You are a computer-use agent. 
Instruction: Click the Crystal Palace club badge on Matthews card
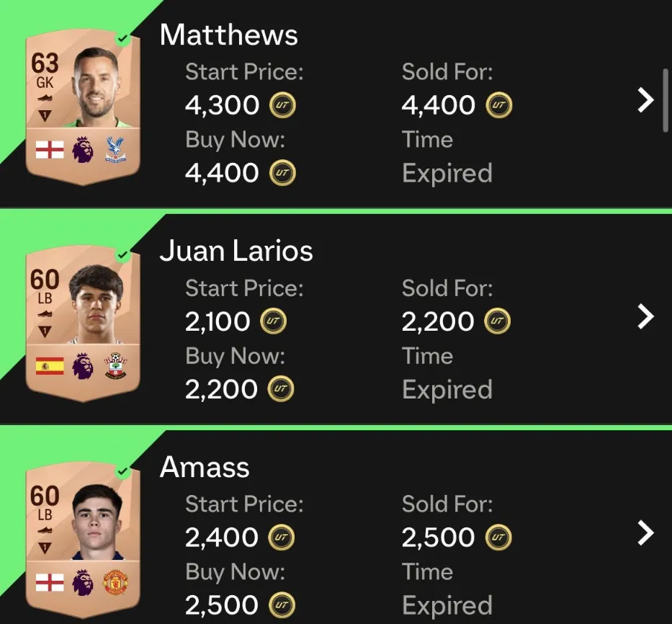click(114, 148)
